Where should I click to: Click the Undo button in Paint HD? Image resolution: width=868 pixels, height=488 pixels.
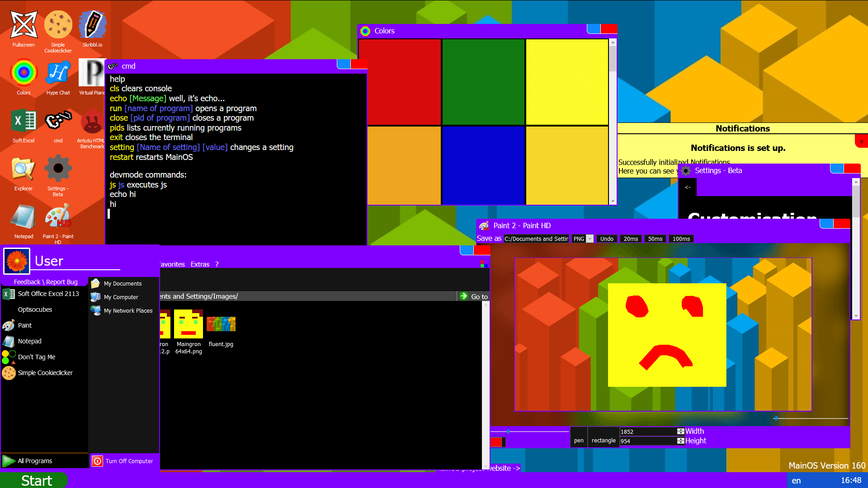pyautogui.click(x=607, y=239)
